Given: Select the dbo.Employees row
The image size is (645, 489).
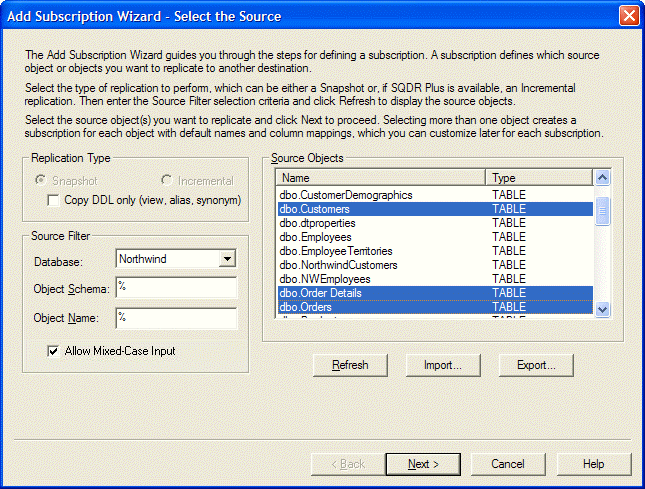Looking at the screenshot, I should (435, 237).
